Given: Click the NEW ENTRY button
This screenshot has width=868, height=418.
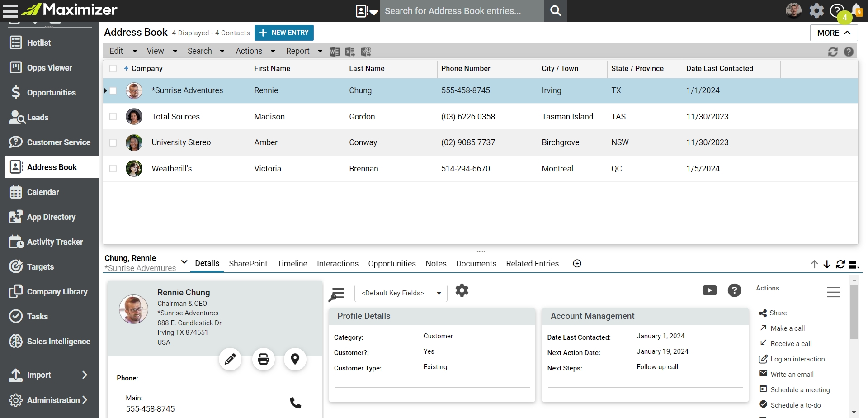Looking at the screenshot, I should 284,33.
